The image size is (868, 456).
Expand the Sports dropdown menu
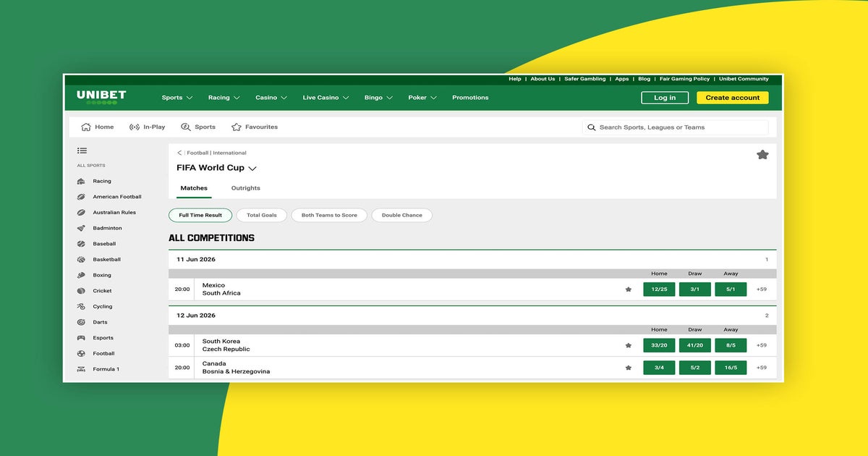point(177,98)
